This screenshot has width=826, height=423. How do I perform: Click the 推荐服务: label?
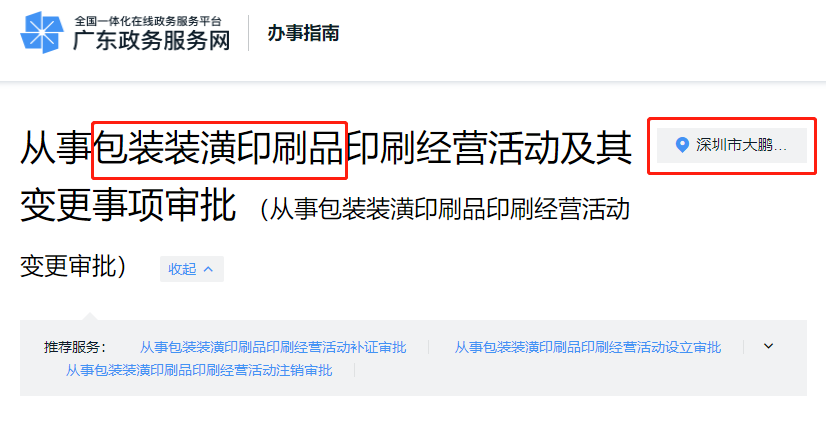(x=75, y=347)
